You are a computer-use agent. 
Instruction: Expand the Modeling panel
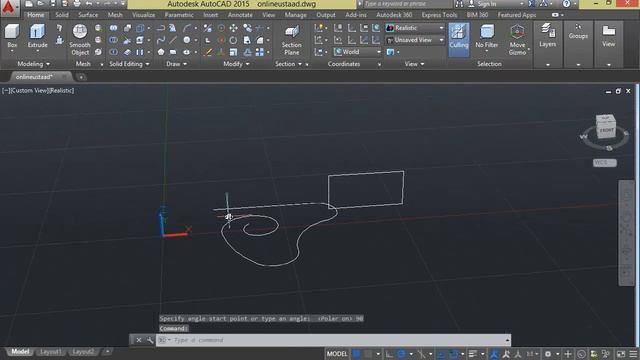(x=33, y=64)
